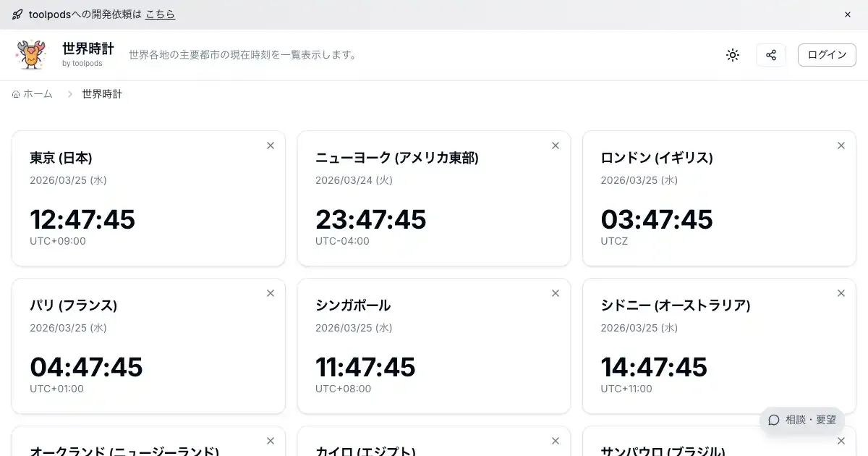Image resolution: width=868 pixels, height=456 pixels.
Task: Remove the ニューヨーク clock card
Action: (556, 145)
